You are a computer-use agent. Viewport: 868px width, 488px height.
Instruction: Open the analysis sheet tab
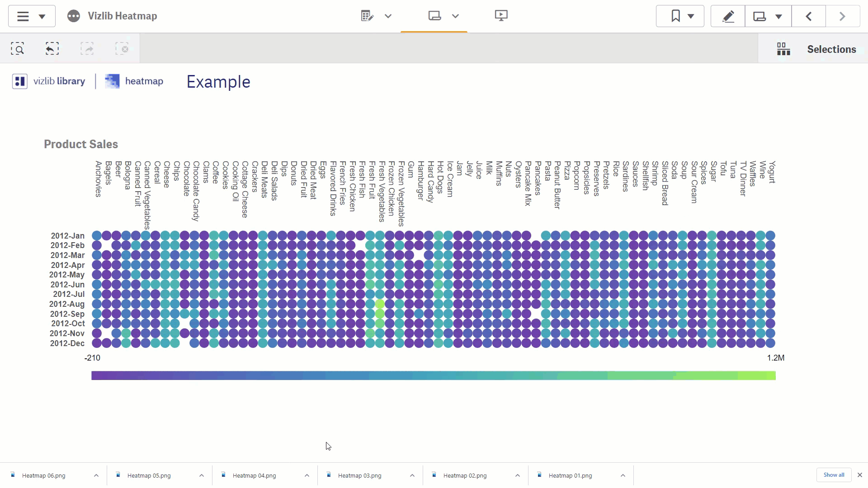pyautogui.click(x=434, y=16)
